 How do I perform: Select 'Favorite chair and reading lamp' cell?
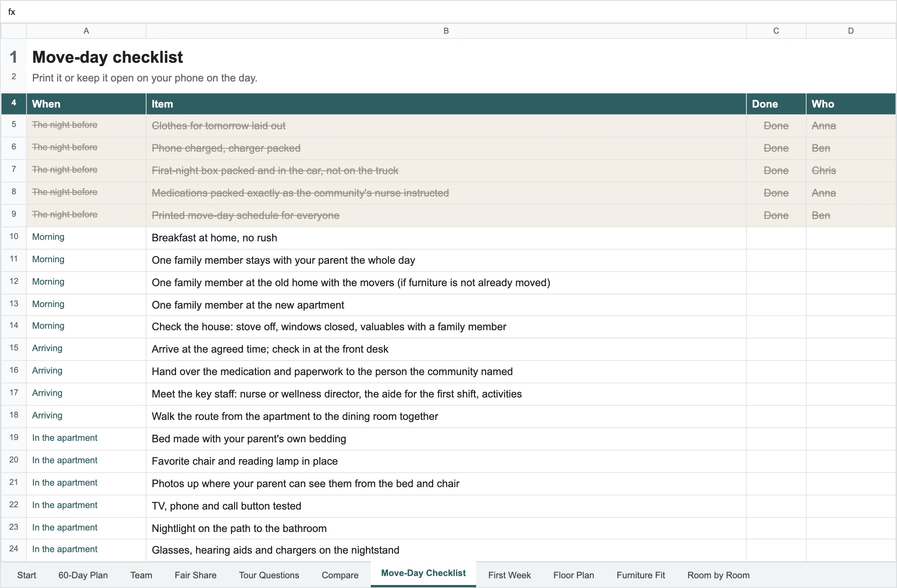coord(446,461)
